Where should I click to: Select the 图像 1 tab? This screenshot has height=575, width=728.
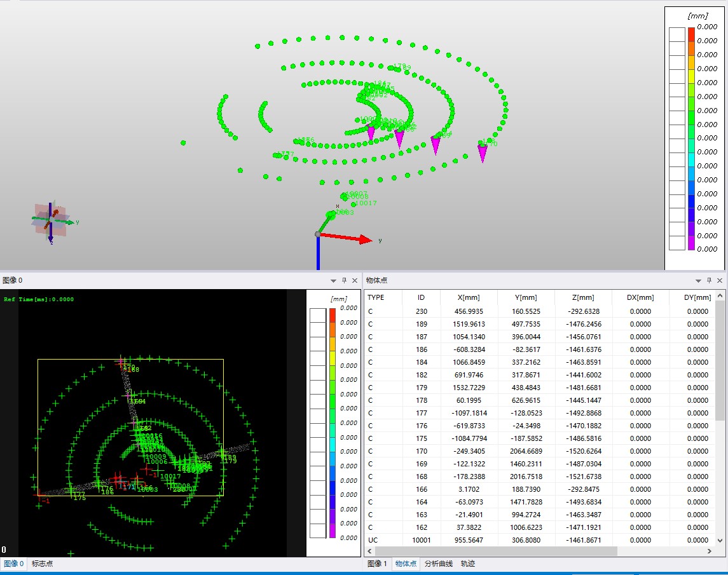377,564
